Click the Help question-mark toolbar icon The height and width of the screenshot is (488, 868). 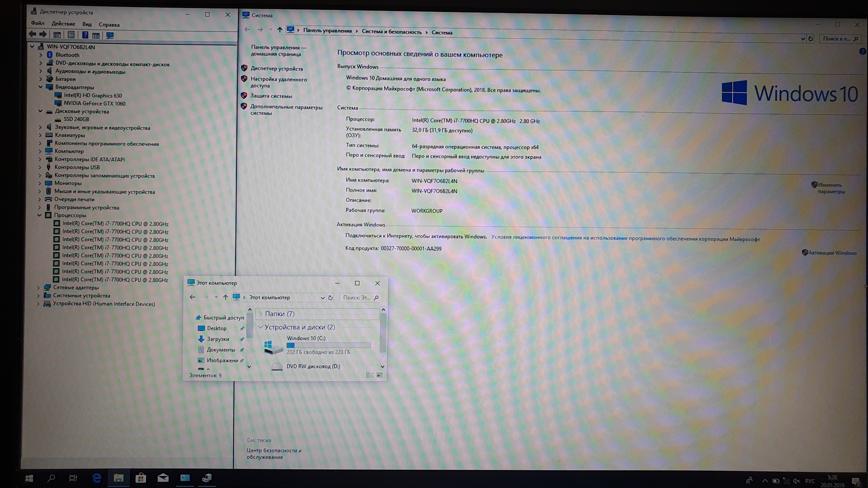85,35
